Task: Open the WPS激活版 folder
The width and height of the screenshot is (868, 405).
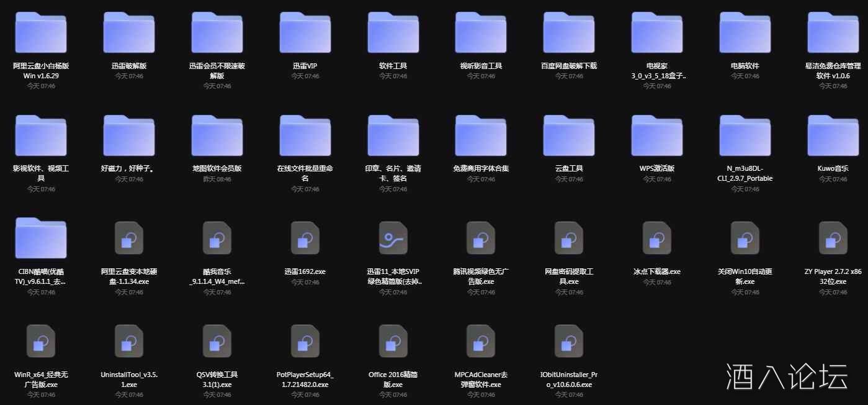Action: coord(656,135)
